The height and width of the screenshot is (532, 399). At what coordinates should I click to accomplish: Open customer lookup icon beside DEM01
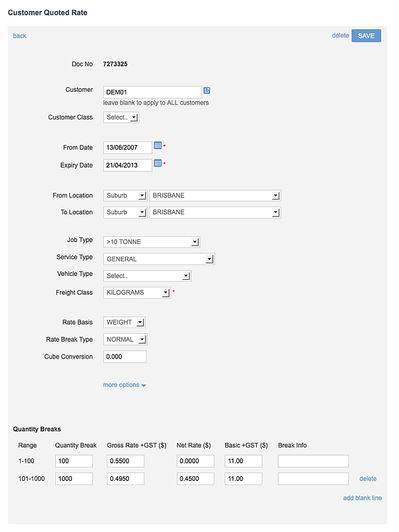207,90
